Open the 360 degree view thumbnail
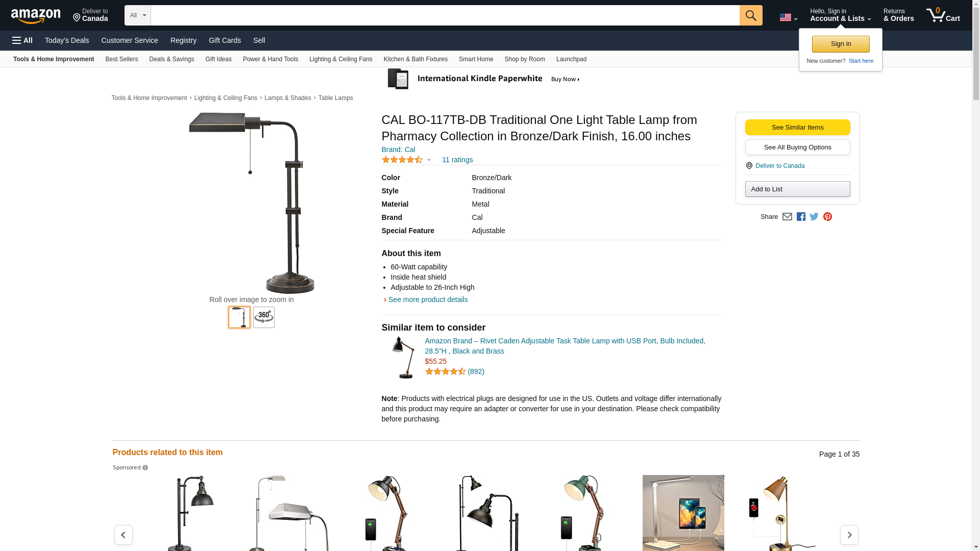The image size is (980, 551). click(x=264, y=317)
